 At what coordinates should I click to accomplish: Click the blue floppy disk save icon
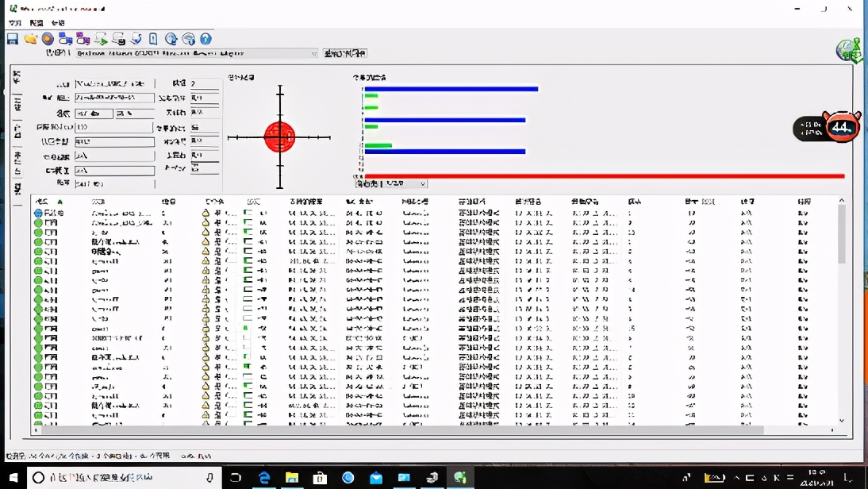13,39
